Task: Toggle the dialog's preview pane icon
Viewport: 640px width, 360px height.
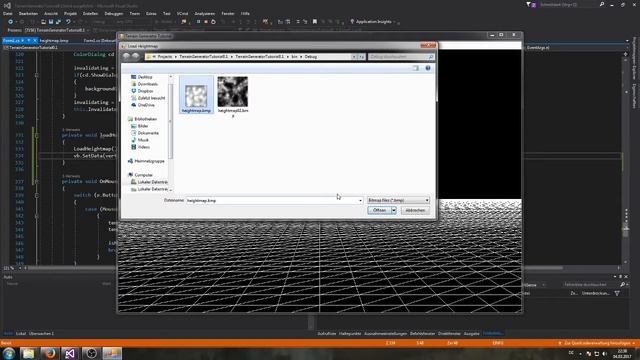Action: click(416, 68)
